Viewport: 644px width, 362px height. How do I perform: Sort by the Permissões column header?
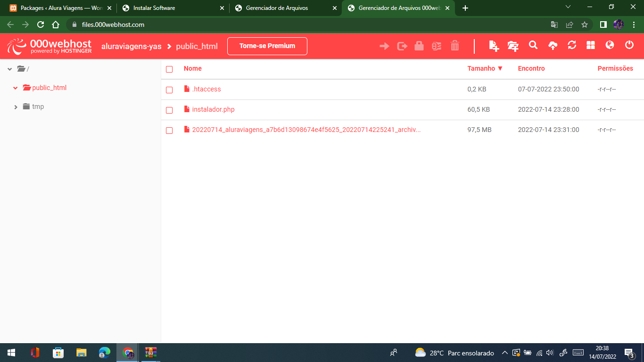coord(615,68)
